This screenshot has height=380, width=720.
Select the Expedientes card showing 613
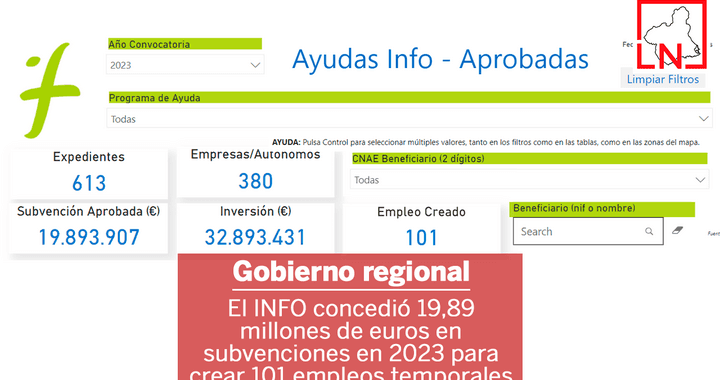tap(89, 174)
